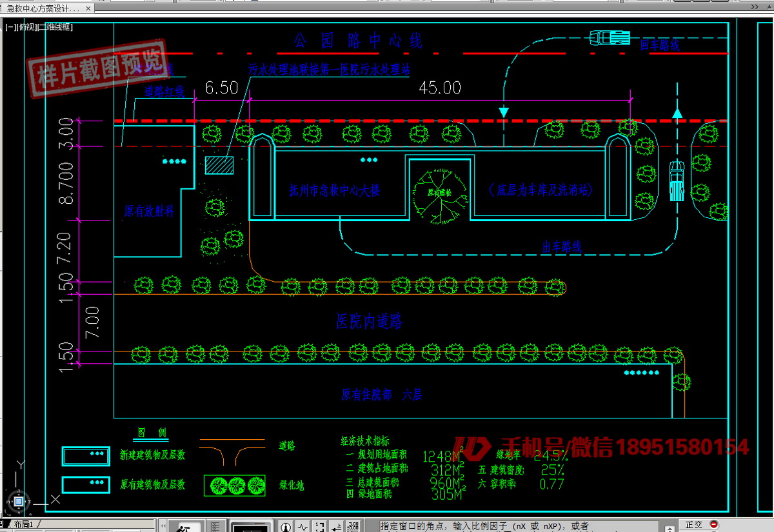
Task: Open the 二维线框 visual style dropdown
Action: pyautogui.click(x=55, y=27)
